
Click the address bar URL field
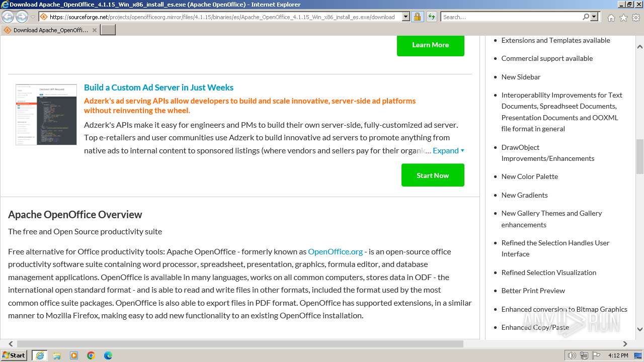click(x=225, y=17)
